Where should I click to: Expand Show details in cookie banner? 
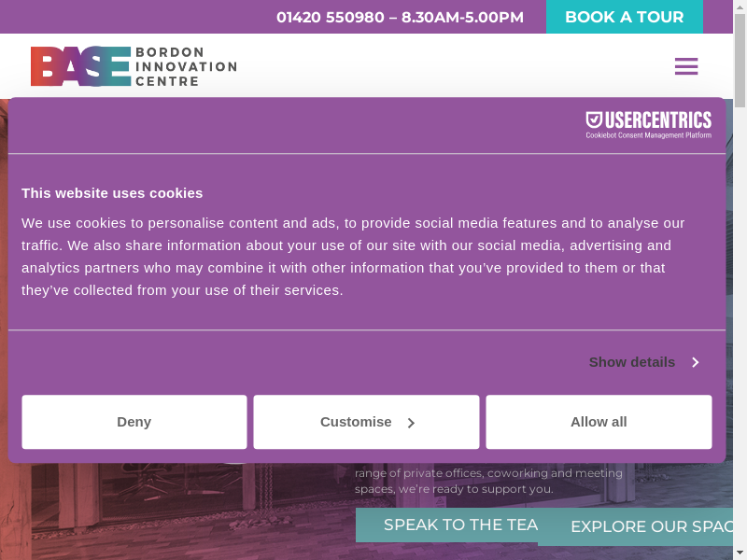click(x=643, y=362)
